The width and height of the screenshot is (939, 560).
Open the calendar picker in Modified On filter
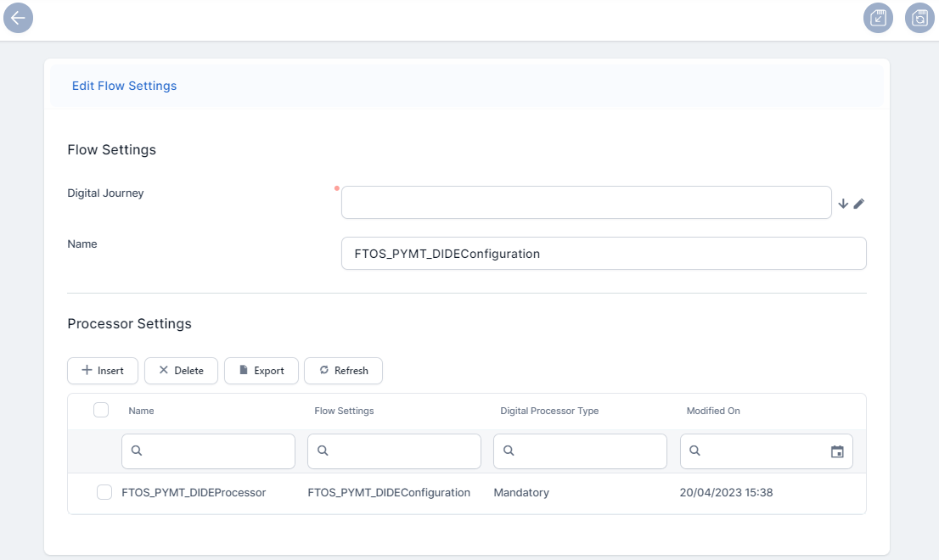tap(837, 452)
